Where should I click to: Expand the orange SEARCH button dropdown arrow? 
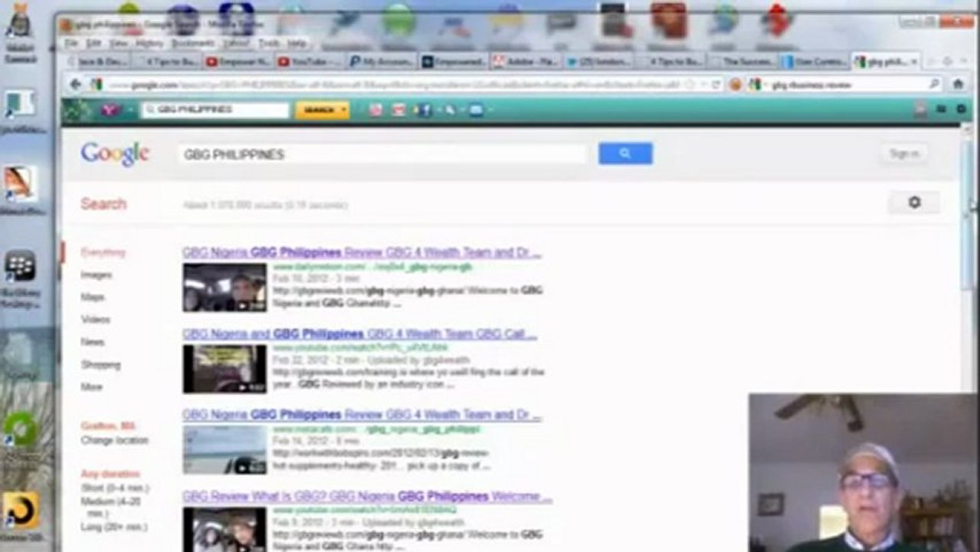pos(343,110)
